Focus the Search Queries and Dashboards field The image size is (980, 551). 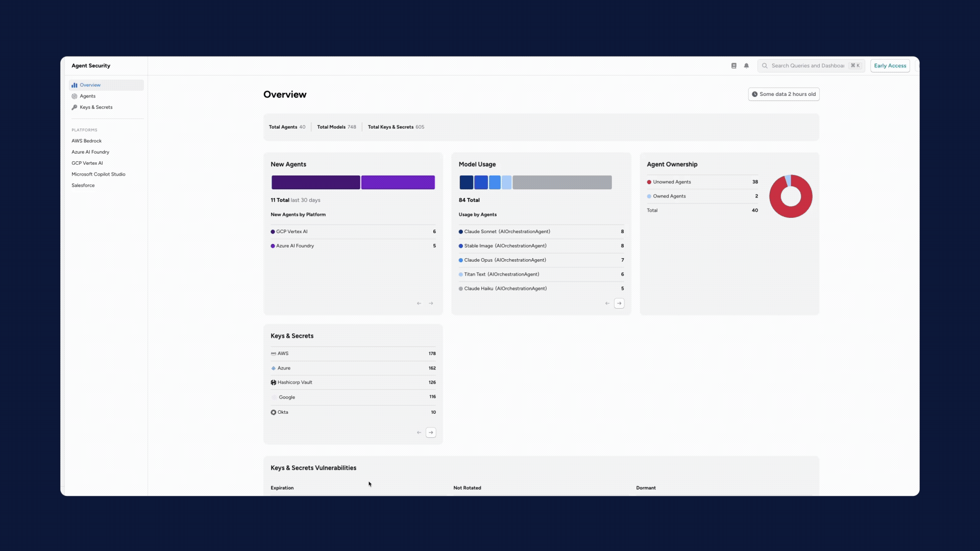click(807, 66)
